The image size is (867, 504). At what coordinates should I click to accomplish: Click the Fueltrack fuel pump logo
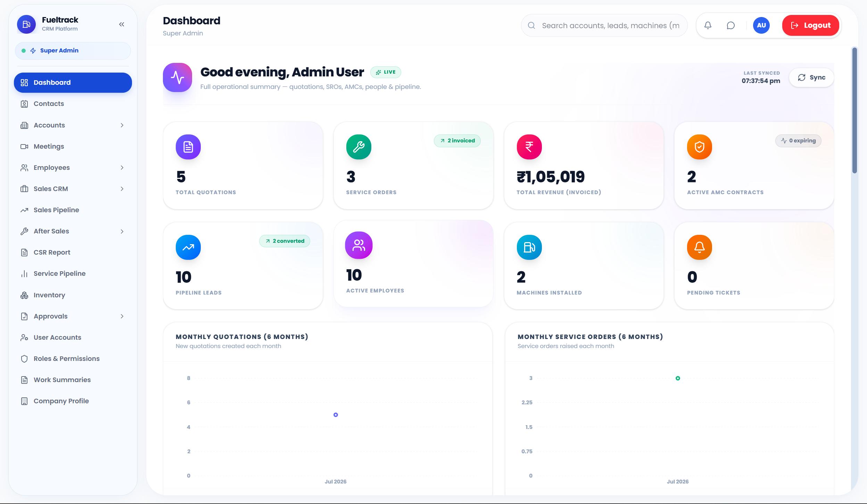click(26, 24)
